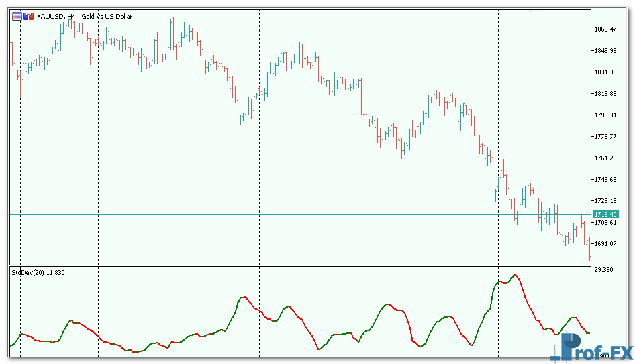Click the StdDev(20) 11.830 indicator label
635x364 pixels.
point(38,271)
